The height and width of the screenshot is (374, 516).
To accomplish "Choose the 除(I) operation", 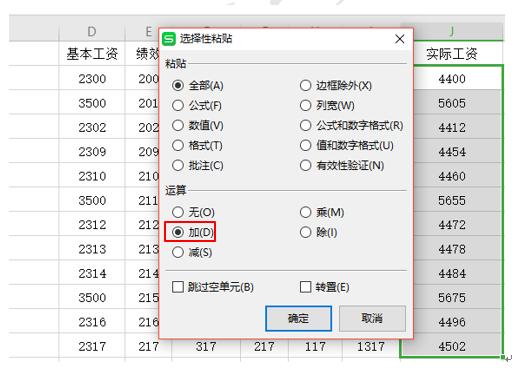I will pos(318,232).
